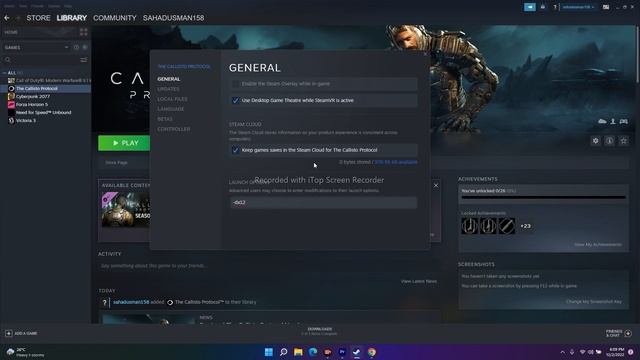Image resolution: width=640 pixels, height=360 pixels.
Task: Click the library search field
Action: point(41,60)
